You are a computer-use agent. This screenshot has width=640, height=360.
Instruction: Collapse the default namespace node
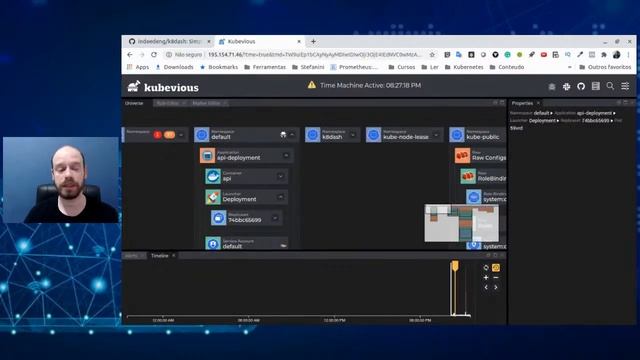pos(292,135)
